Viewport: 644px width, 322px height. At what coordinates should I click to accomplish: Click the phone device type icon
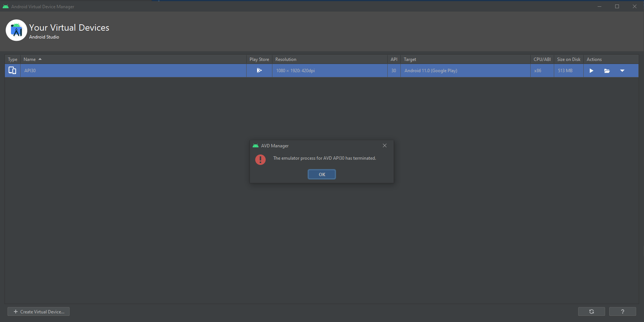click(x=12, y=70)
